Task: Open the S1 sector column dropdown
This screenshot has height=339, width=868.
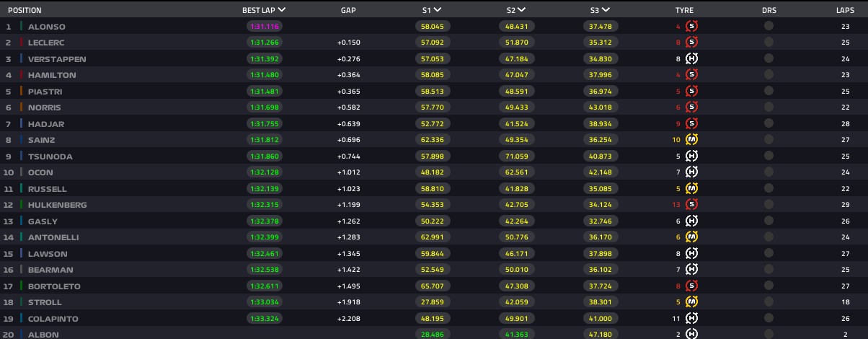Action: 438,10
